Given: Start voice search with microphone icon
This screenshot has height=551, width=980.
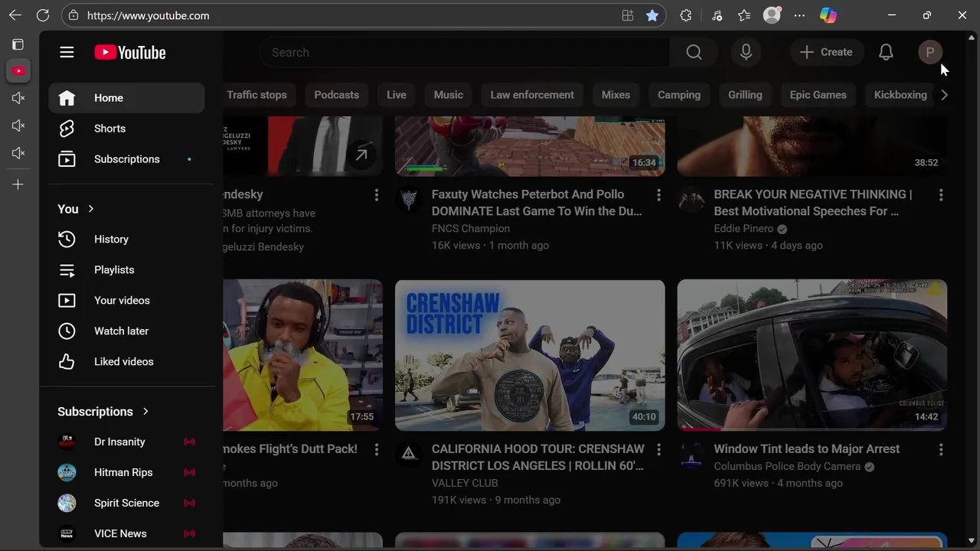Looking at the screenshot, I should pos(746,53).
